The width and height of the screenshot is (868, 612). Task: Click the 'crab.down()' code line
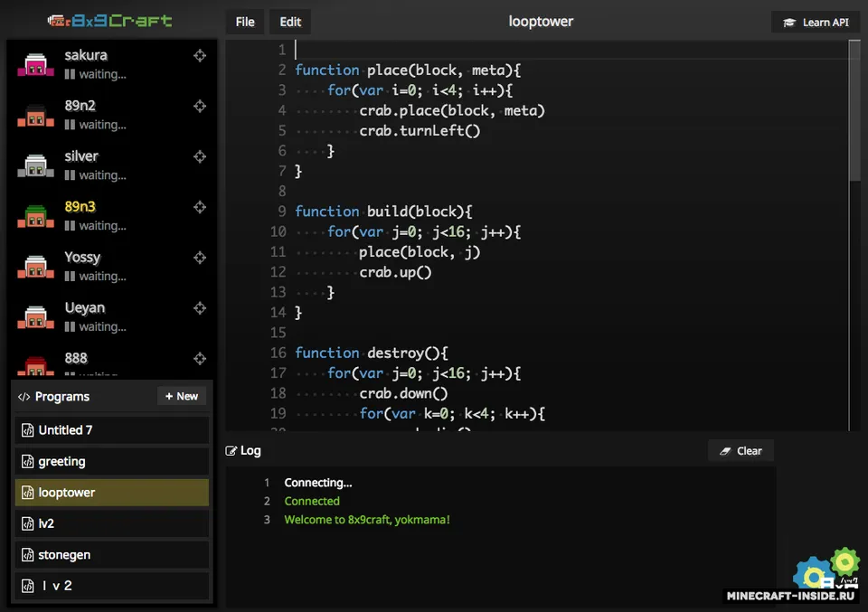403,393
